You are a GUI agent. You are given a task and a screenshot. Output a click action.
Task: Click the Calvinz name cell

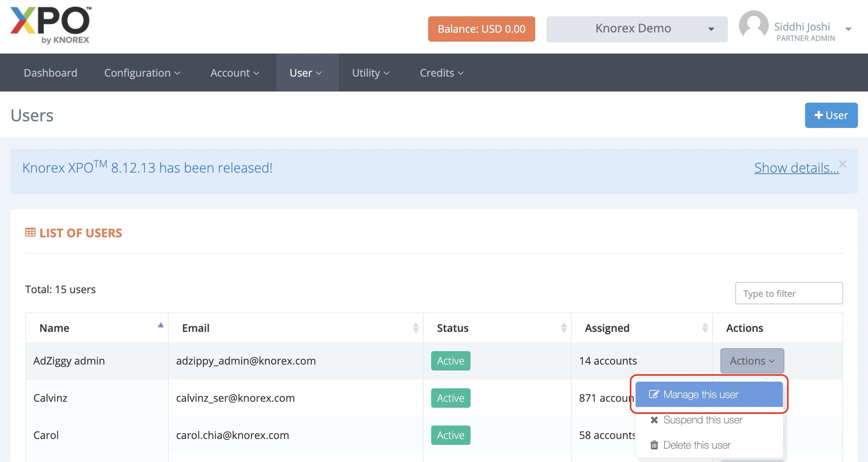97,398
